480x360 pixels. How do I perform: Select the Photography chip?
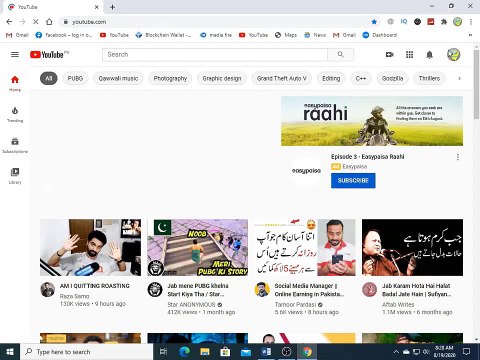[170, 78]
